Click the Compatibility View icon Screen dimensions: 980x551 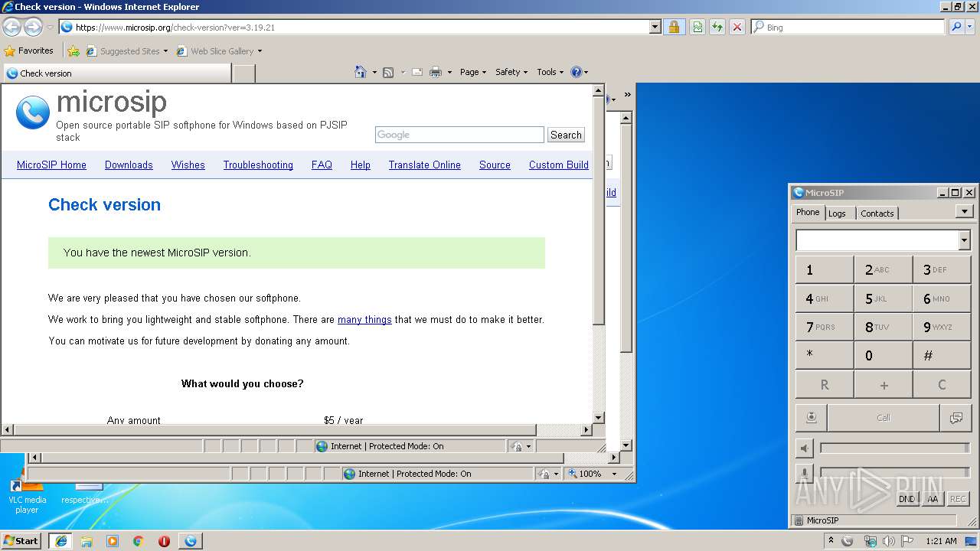(697, 27)
